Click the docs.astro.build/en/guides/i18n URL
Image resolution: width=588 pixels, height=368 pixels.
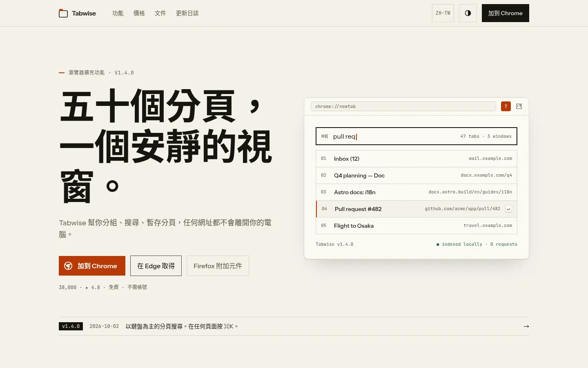[x=470, y=192]
